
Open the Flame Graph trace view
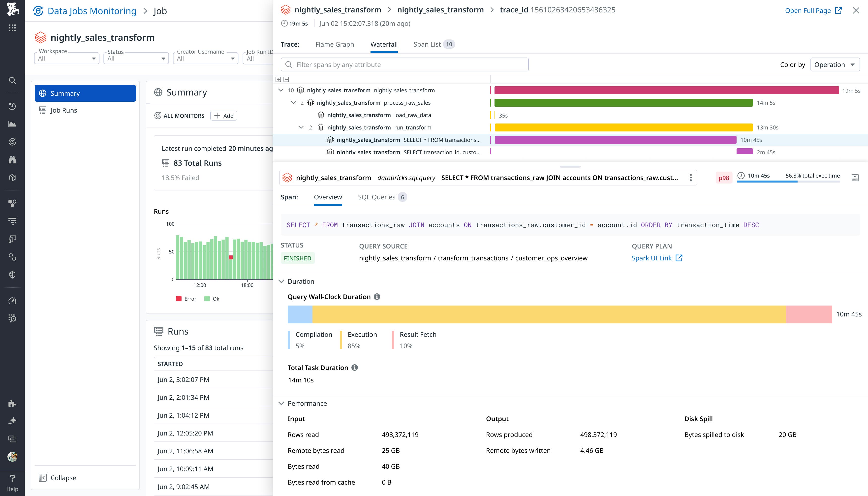coord(334,44)
